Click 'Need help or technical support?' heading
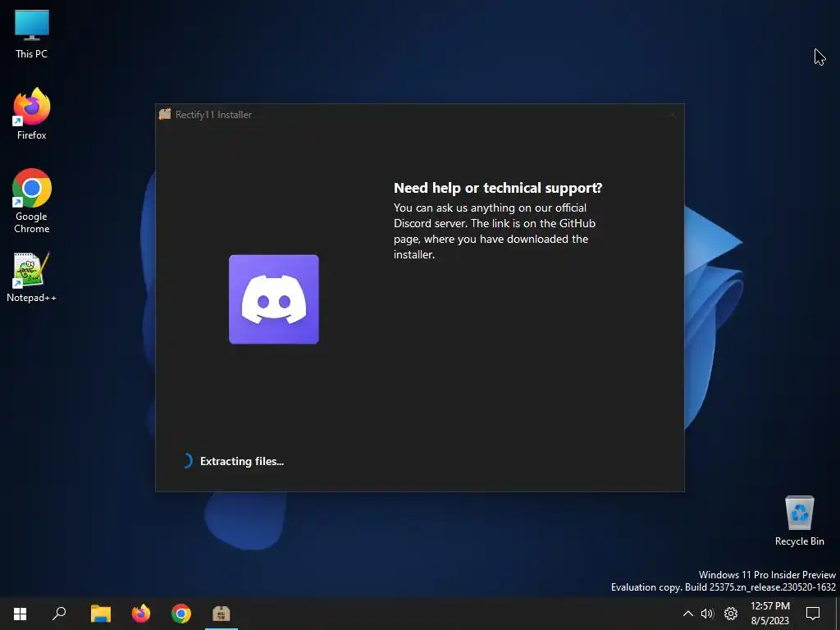Image resolution: width=840 pixels, height=630 pixels. click(x=498, y=188)
